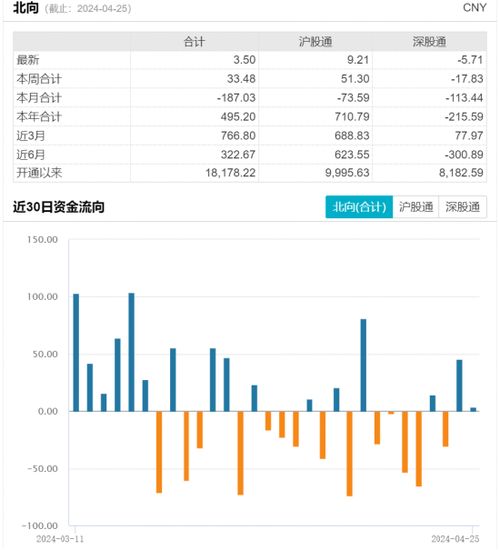
Task: Select the 本周合计 row label
Action: (39, 79)
